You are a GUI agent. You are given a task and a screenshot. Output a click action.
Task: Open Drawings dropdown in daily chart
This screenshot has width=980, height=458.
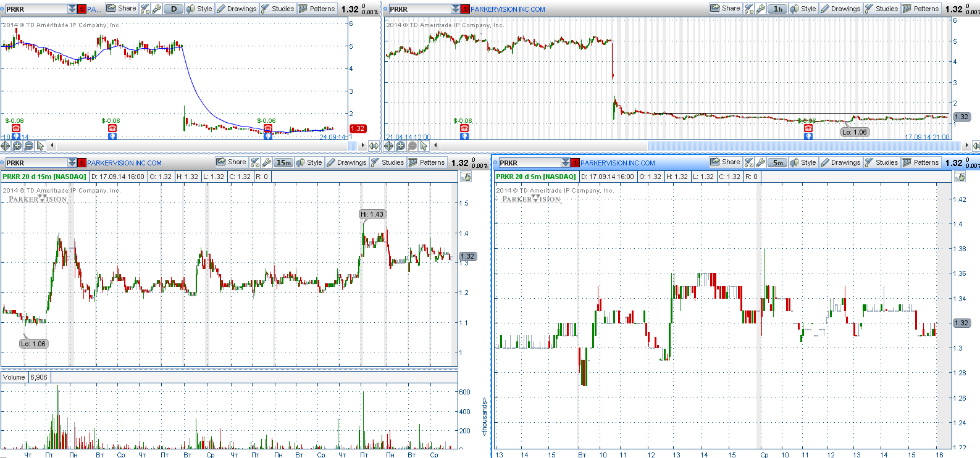pos(237,9)
